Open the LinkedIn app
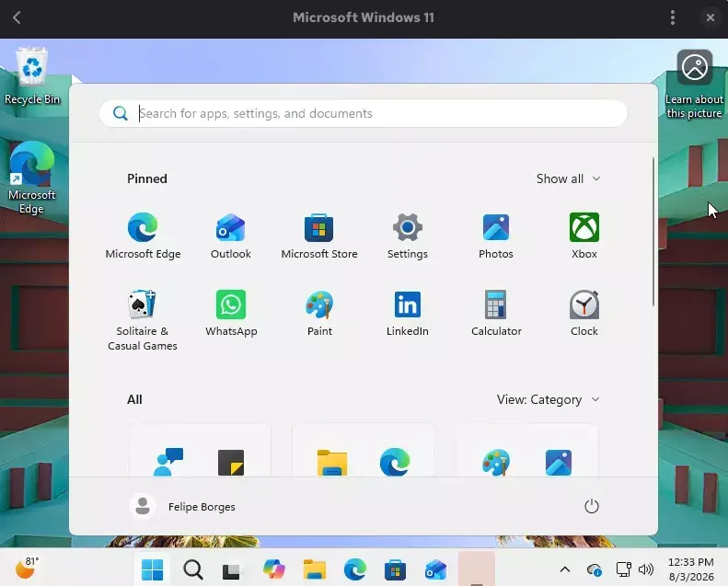 (x=407, y=313)
